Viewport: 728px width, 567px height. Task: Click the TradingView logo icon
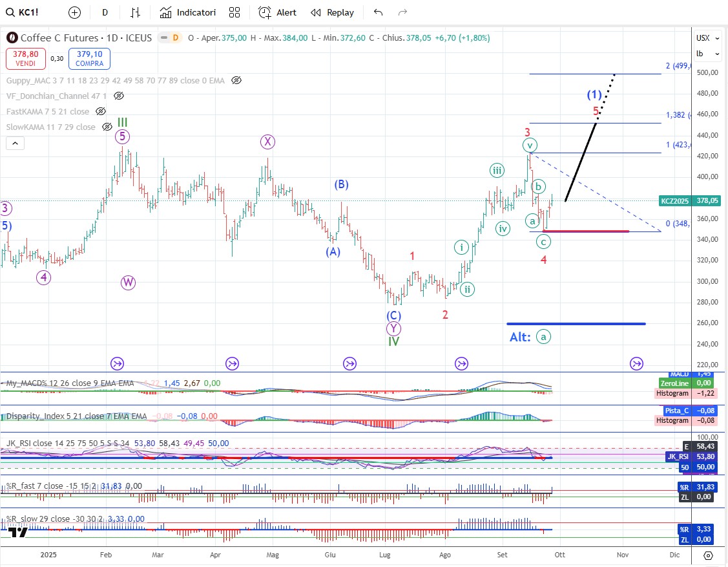click(x=19, y=532)
